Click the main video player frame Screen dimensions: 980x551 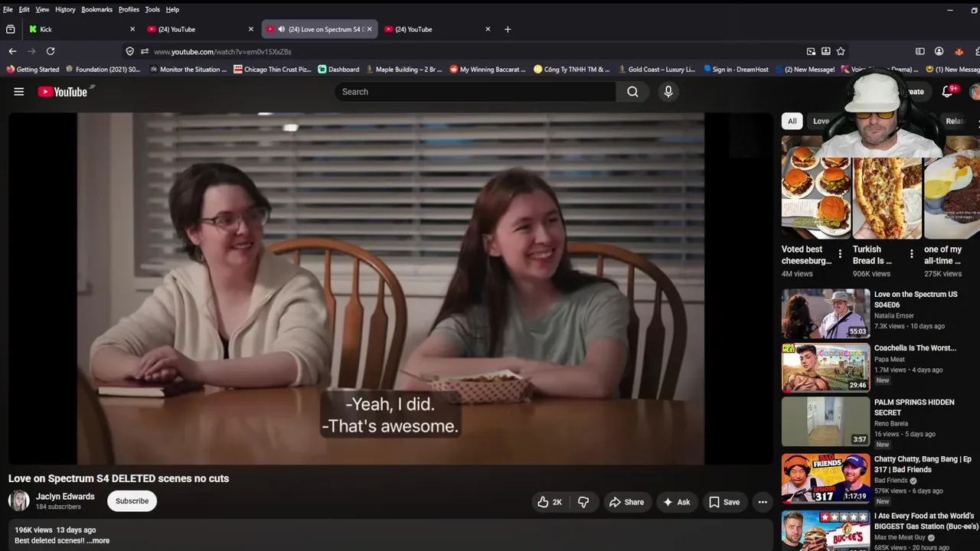point(390,289)
